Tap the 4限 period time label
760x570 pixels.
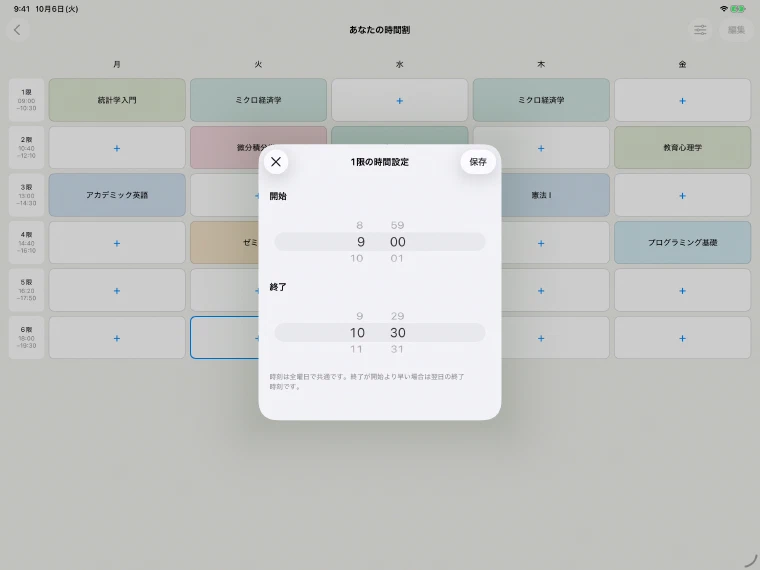point(26,243)
